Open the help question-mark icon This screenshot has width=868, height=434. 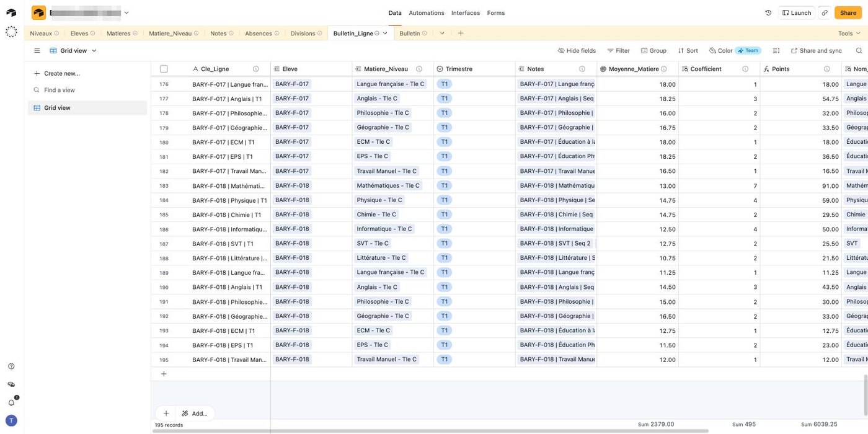point(11,366)
